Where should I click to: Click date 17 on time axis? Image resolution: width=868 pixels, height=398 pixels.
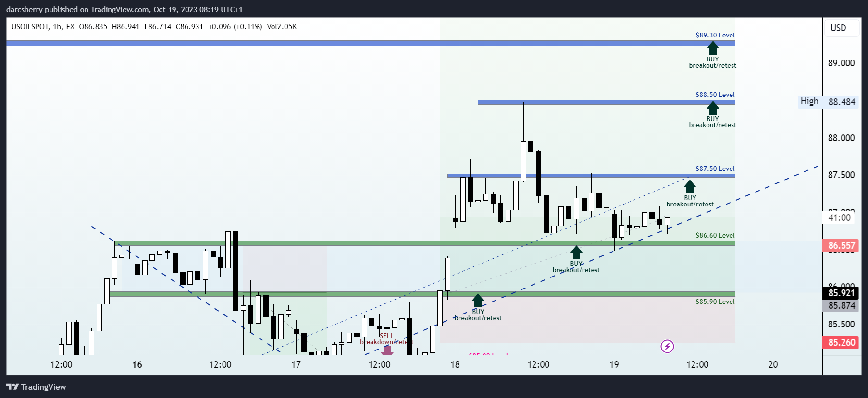click(296, 364)
